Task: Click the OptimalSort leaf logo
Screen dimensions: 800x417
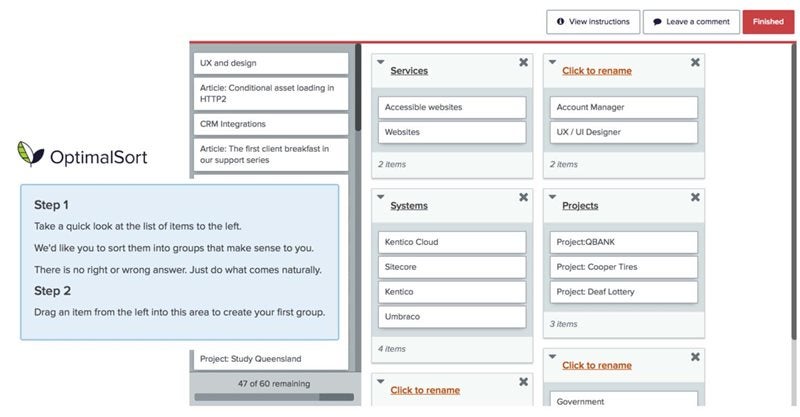Action: tap(30, 154)
